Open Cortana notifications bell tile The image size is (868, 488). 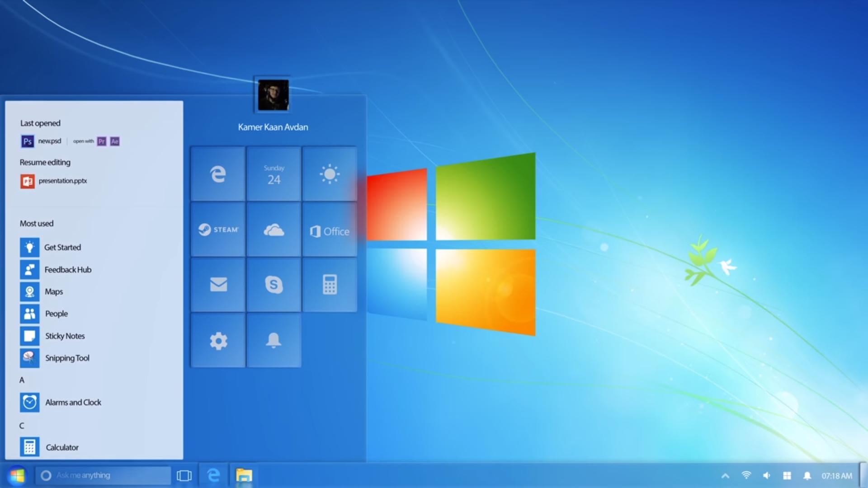click(x=273, y=341)
